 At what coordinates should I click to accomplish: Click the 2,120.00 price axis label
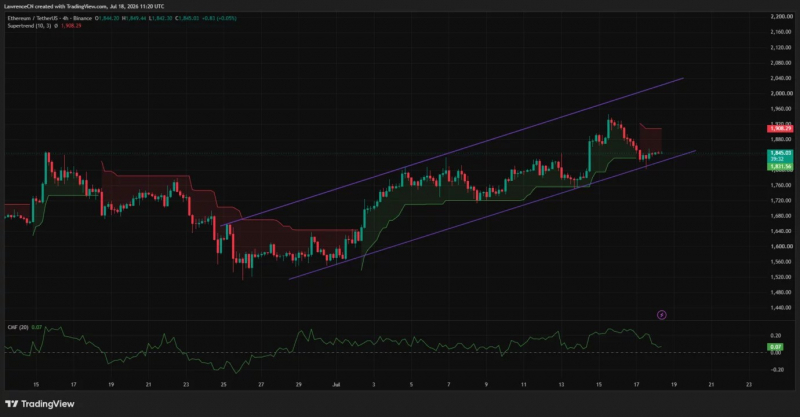[x=781, y=47]
